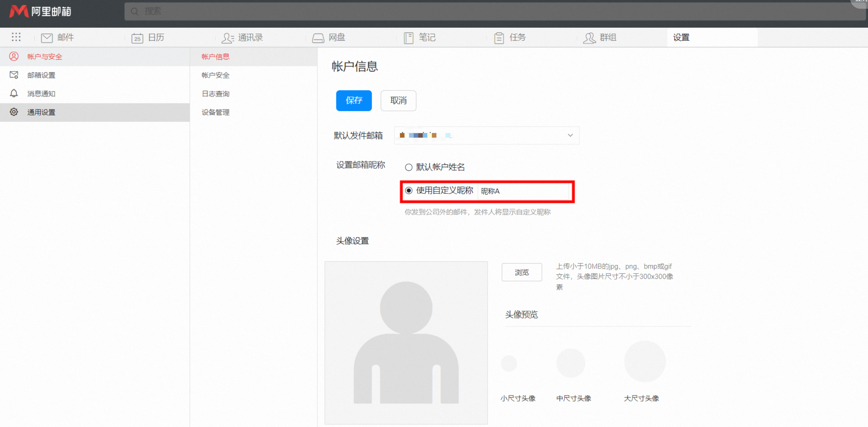Click the contacts icon for 通讯录

click(228, 38)
